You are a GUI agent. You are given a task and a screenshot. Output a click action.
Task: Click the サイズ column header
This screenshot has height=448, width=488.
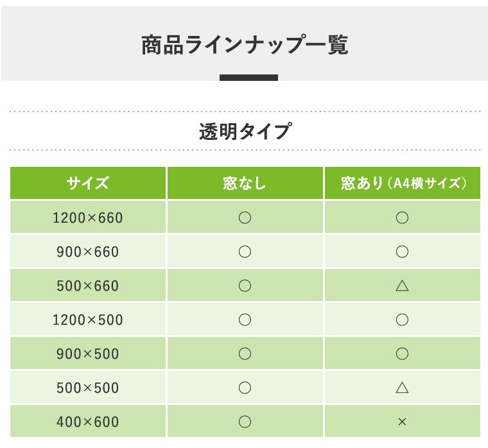tap(88, 184)
